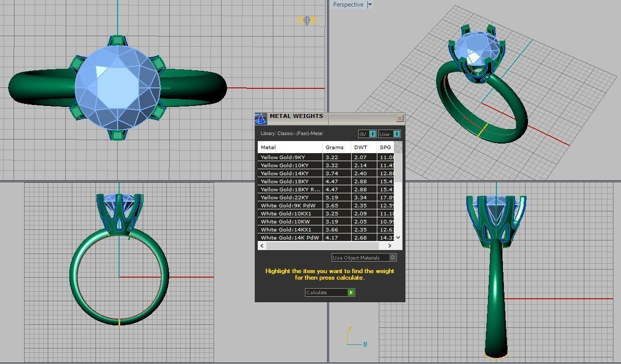Click the Library: Classic - (Fast)-Metal label
The height and width of the screenshot is (364, 621).
click(291, 134)
